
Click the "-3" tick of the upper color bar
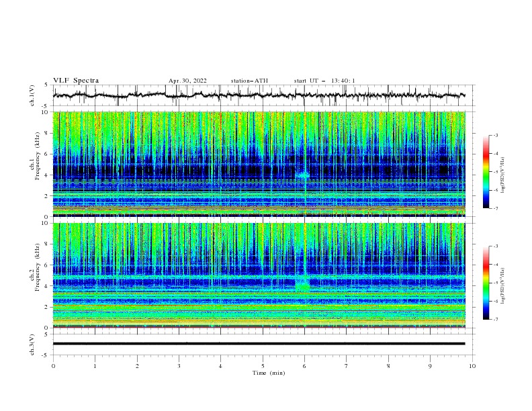(x=496, y=135)
